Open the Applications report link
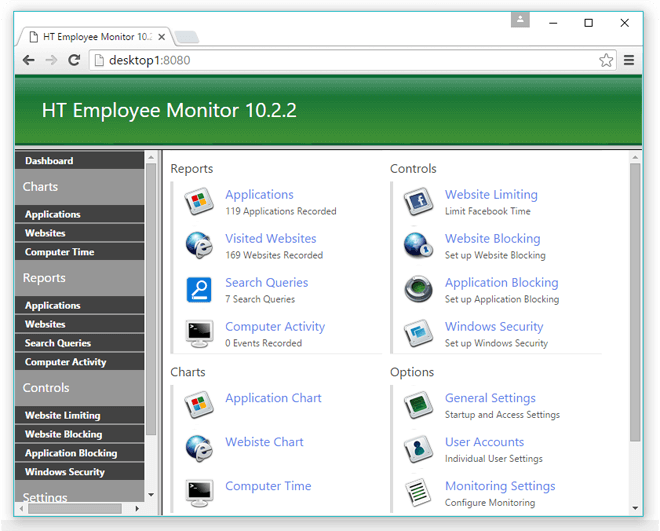 (x=259, y=194)
